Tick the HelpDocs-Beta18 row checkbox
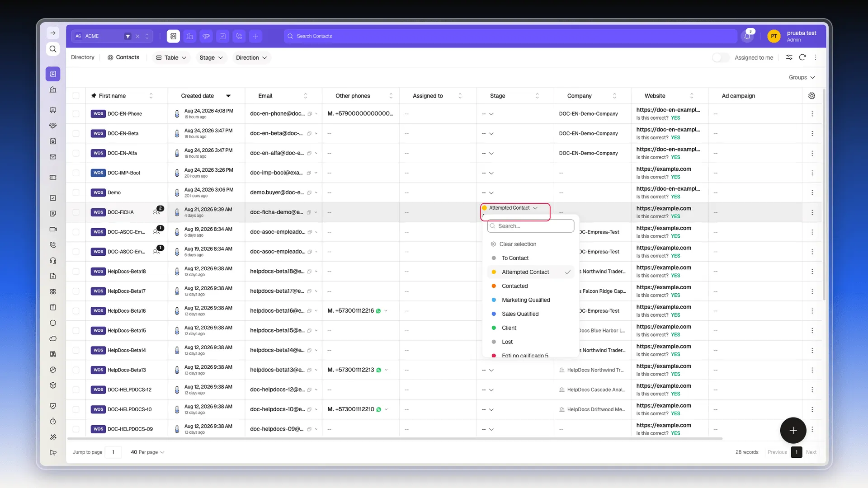The height and width of the screenshot is (488, 868). pos(76,272)
